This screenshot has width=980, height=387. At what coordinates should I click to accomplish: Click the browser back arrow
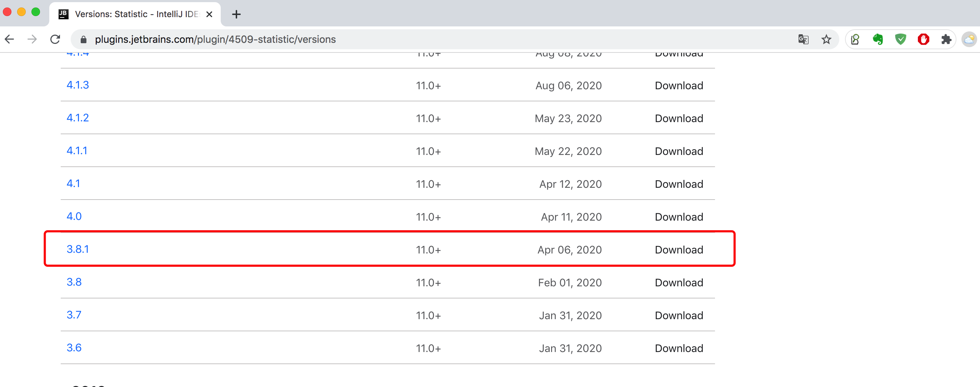point(10,39)
